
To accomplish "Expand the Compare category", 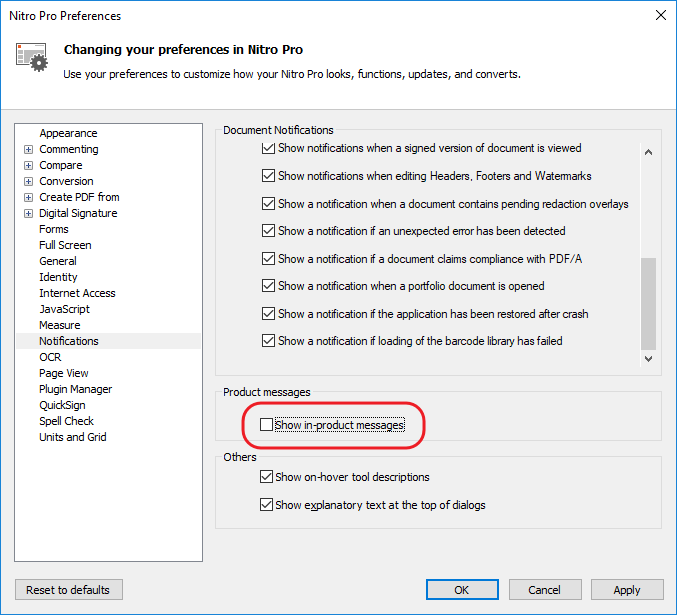I will coord(28,165).
